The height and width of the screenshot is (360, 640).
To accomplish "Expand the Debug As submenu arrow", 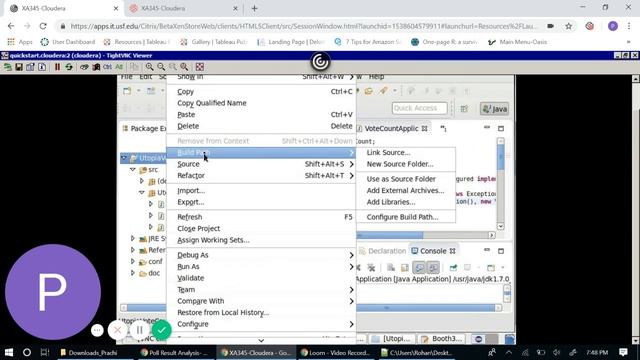I will [351, 255].
